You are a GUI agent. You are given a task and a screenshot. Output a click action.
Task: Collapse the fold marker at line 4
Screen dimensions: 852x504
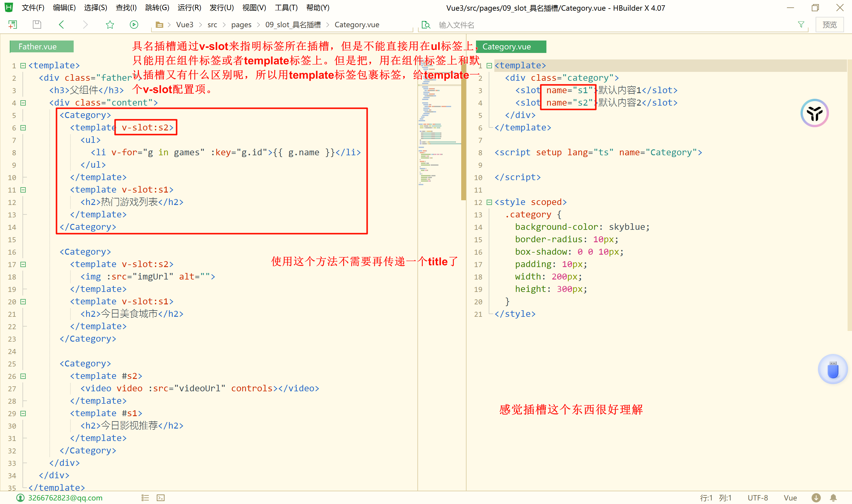(23, 103)
